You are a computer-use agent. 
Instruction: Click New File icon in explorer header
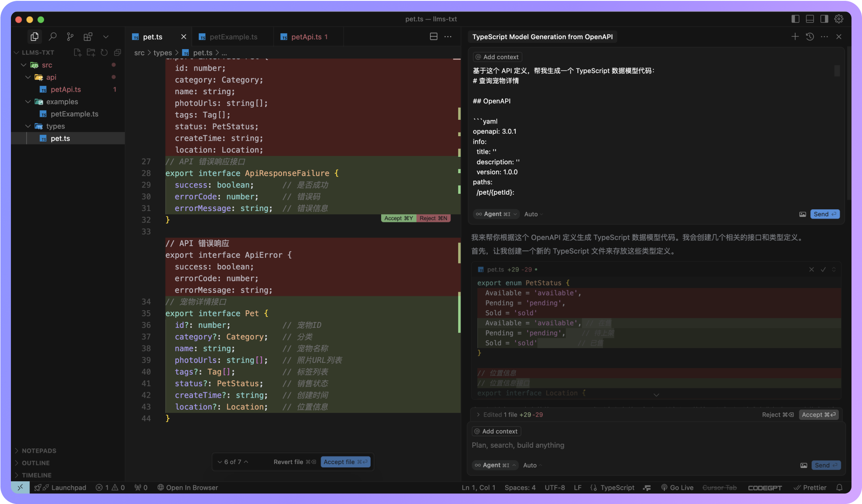click(77, 53)
